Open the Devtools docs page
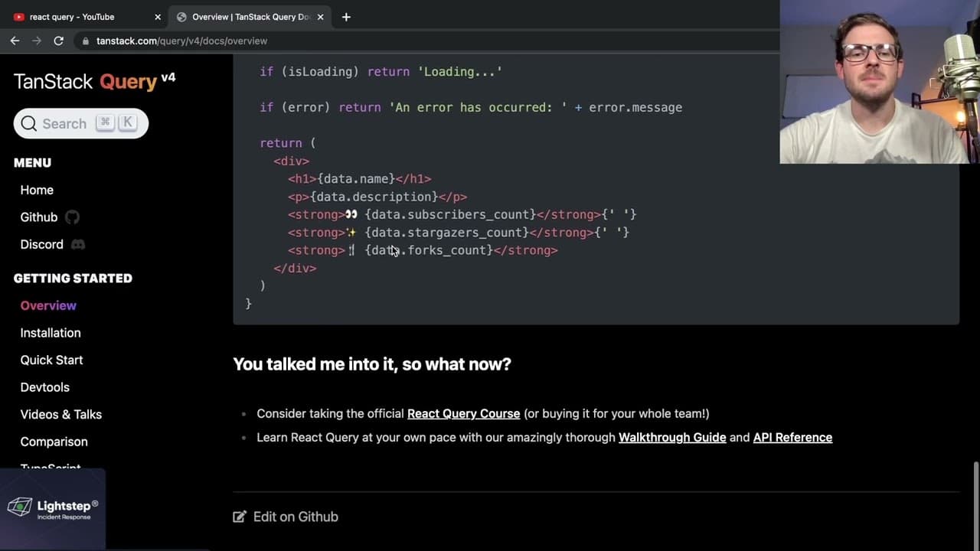Image resolution: width=980 pixels, height=551 pixels. (45, 387)
